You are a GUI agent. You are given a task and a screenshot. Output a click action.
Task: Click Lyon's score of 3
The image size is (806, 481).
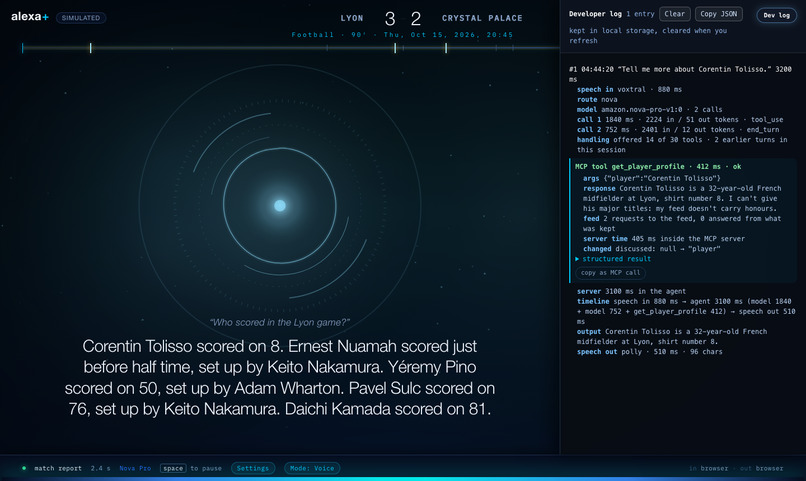pyautogui.click(x=390, y=19)
